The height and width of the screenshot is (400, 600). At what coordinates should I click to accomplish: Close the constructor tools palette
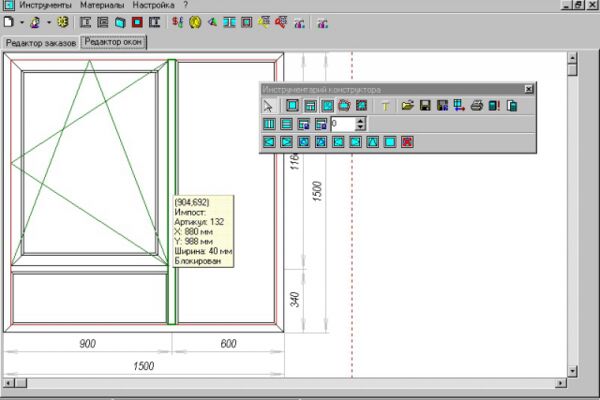tap(528, 89)
